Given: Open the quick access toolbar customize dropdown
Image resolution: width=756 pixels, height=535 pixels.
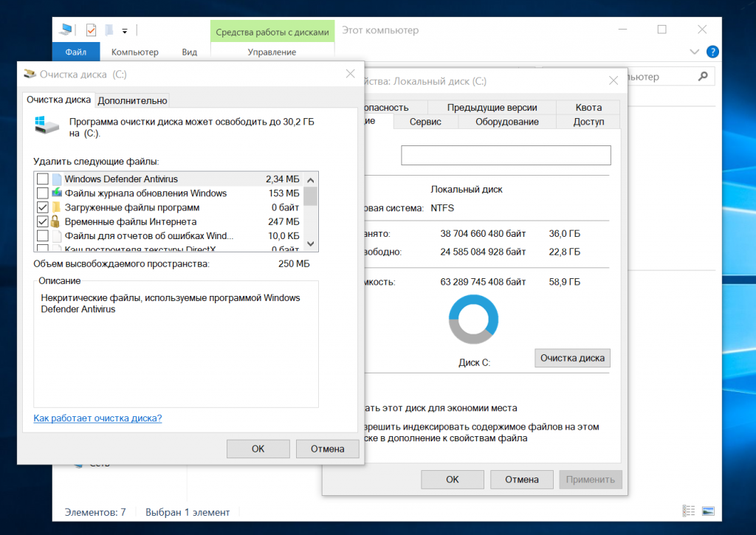Looking at the screenshot, I should pyautogui.click(x=124, y=31).
